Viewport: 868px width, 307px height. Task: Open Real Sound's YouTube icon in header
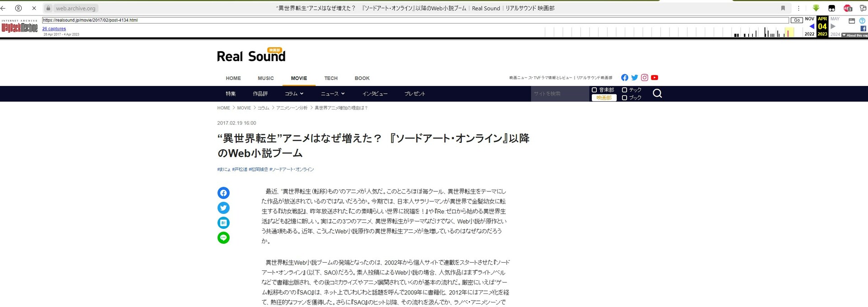[654, 78]
